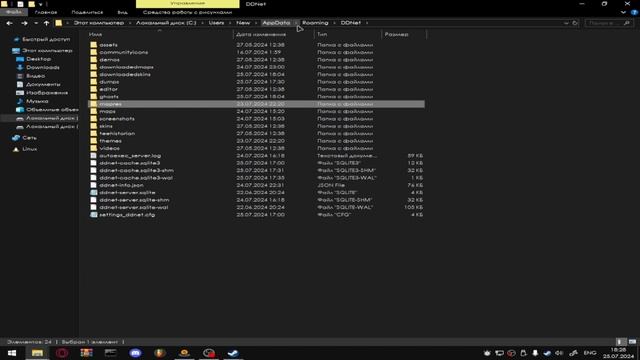Image resolution: width=640 pixels, height=360 pixels.
Task: Open the Windows Start menu
Action: coord(12,353)
